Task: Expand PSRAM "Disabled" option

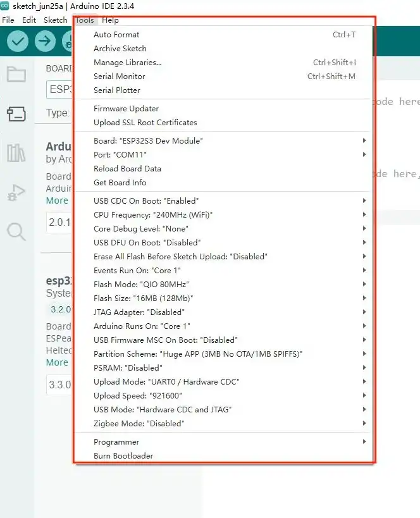Action: point(223,367)
